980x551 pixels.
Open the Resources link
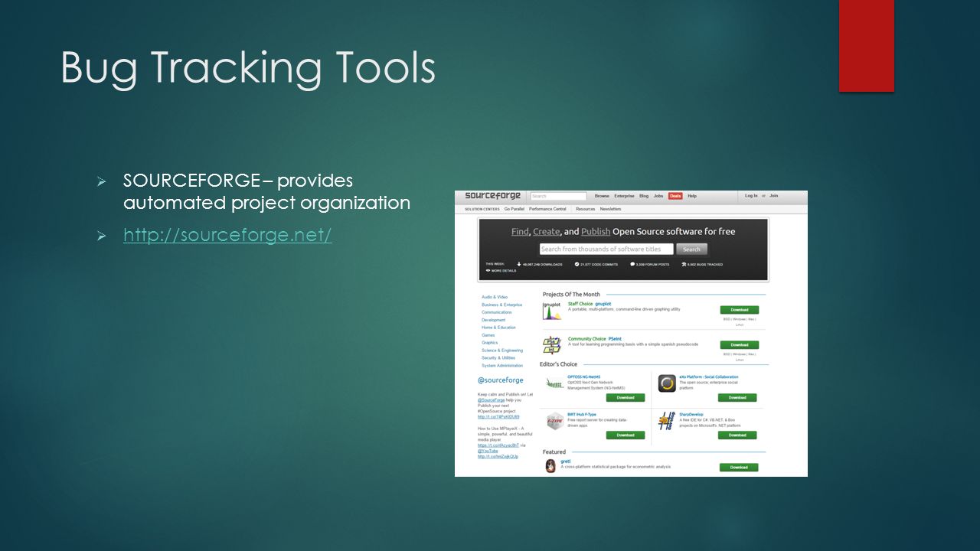[x=586, y=209]
